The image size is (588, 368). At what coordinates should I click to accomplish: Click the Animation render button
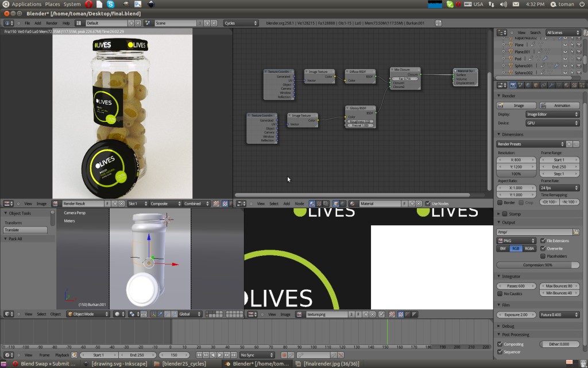click(560, 105)
